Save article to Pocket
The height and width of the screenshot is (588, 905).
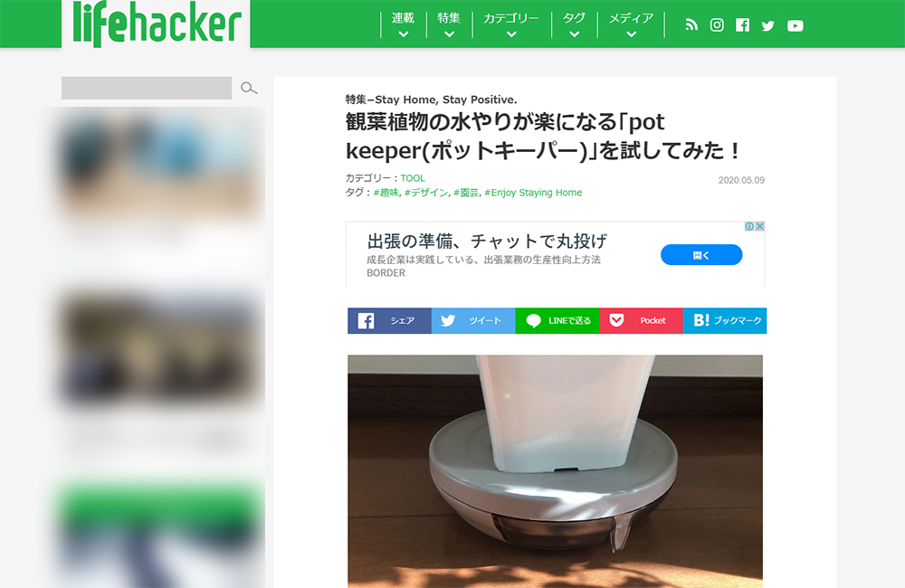coord(642,321)
